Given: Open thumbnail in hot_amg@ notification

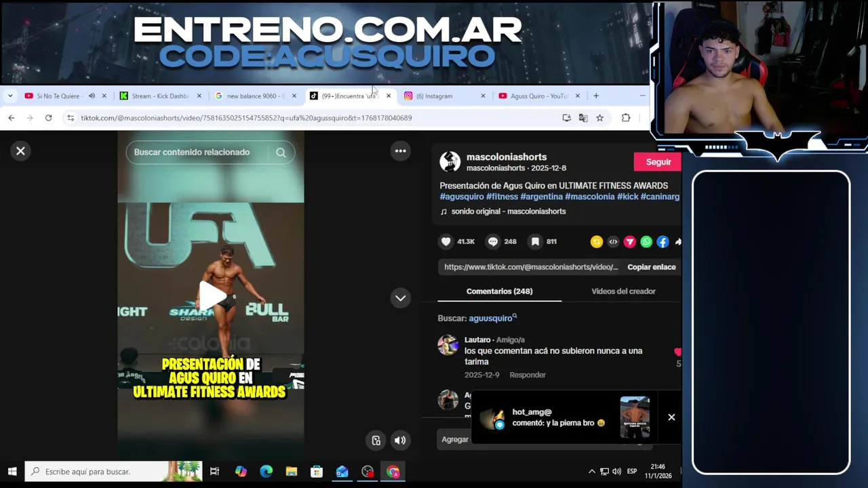Looking at the screenshot, I should tap(635, 417).
